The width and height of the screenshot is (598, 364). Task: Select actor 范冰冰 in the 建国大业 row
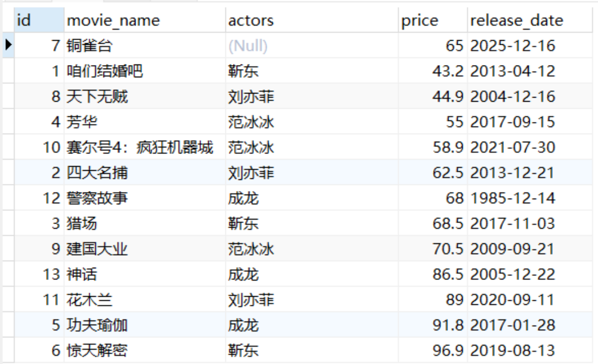(251, 249)
